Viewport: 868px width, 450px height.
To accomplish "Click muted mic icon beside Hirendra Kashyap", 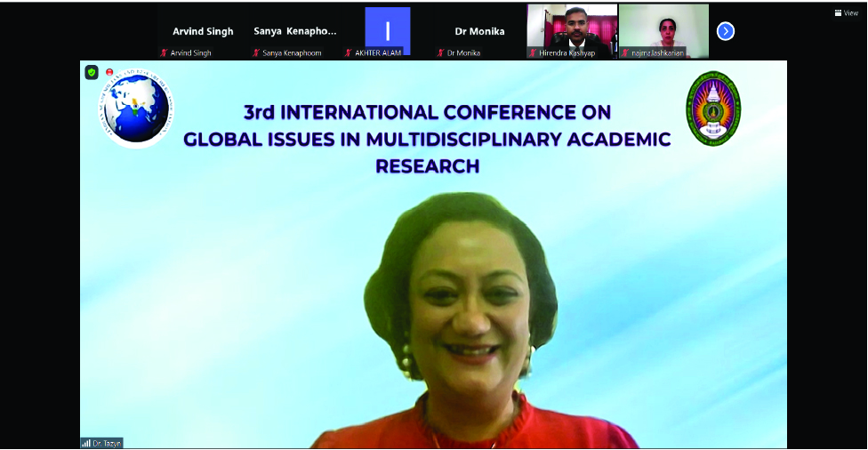I will [x=533, y=53].
